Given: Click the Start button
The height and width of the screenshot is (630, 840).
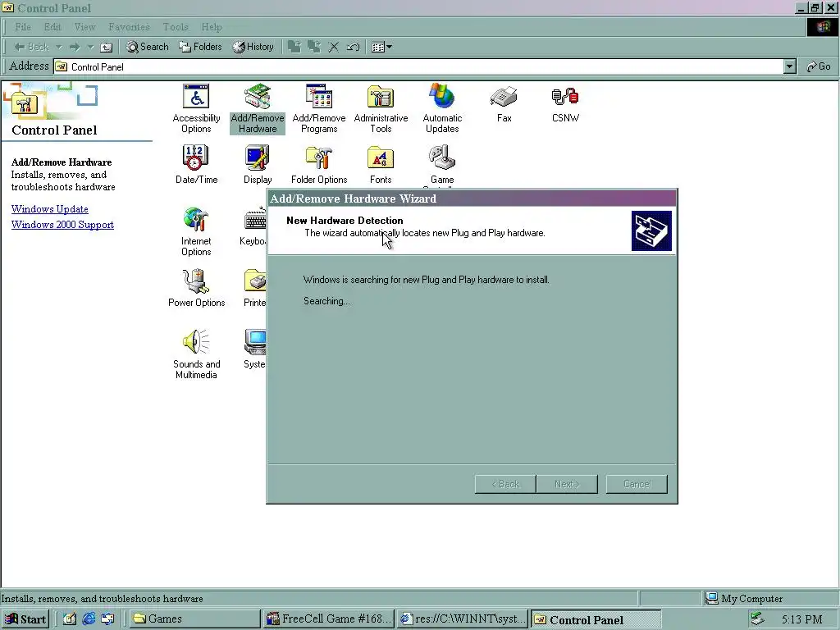Looking at the screenshot, I should click(x=25, y=619).
